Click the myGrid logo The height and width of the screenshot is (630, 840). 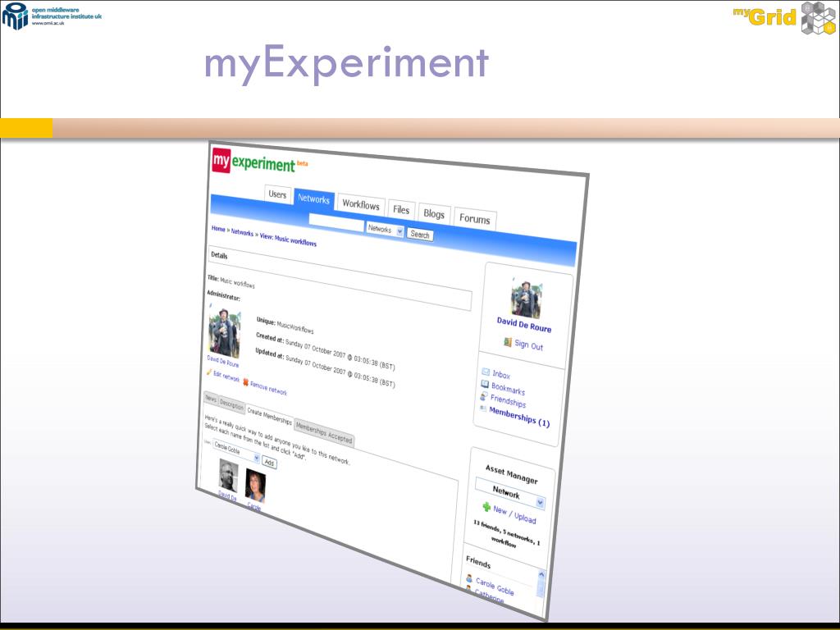(784, 18)
